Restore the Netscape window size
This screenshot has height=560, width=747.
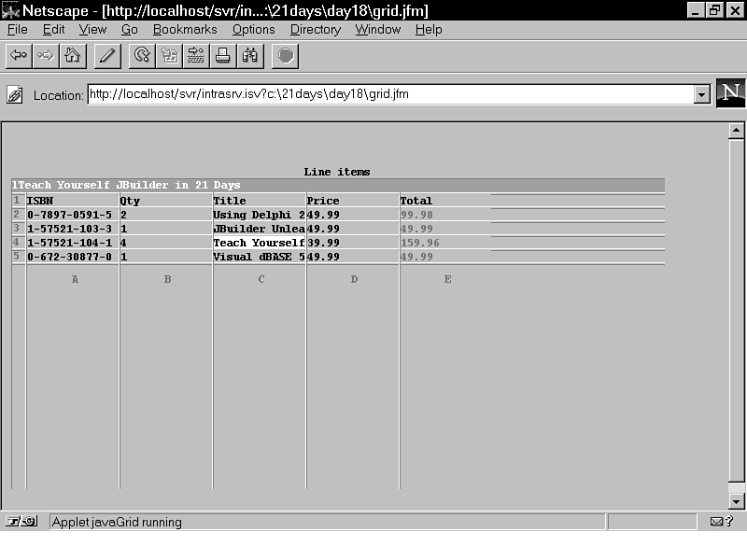[714, 10]
